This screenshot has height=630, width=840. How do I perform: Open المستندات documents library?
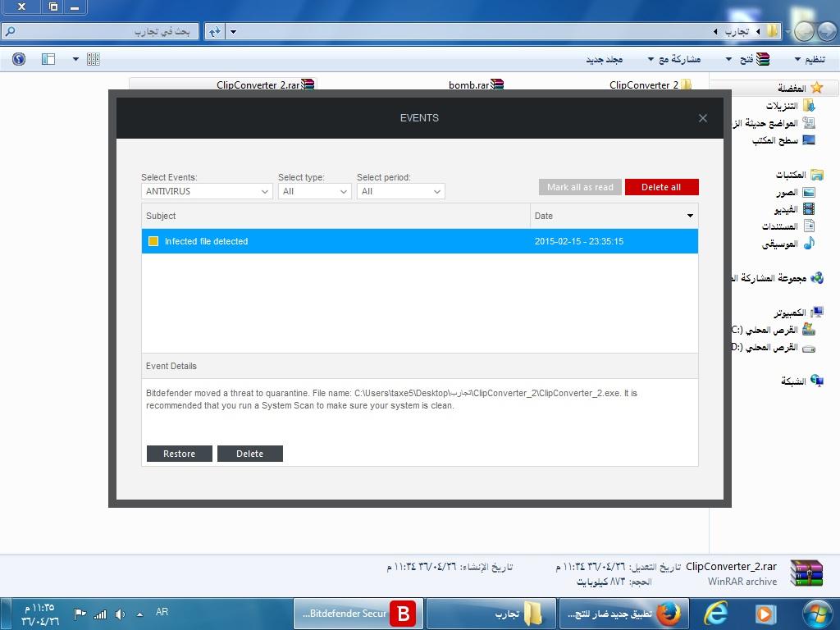pyautogui.click(x=788, y=226)
